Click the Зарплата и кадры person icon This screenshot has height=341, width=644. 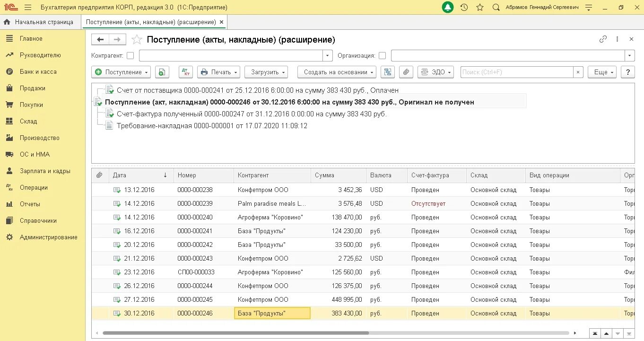pyautogui.click(x=9, y=171)
